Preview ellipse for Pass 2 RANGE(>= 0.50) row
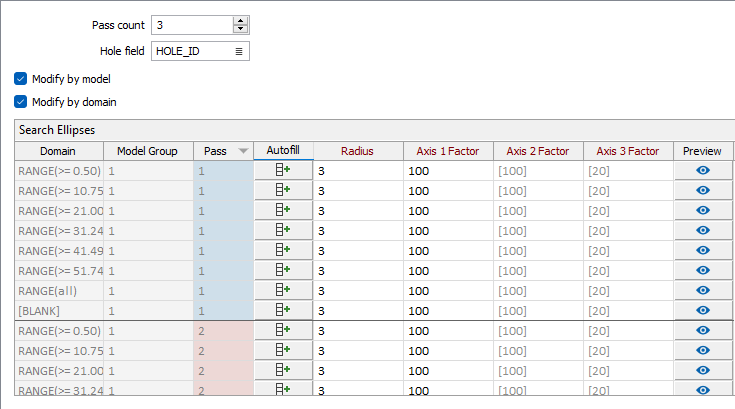The image size is (735, 409). (703, 330)
